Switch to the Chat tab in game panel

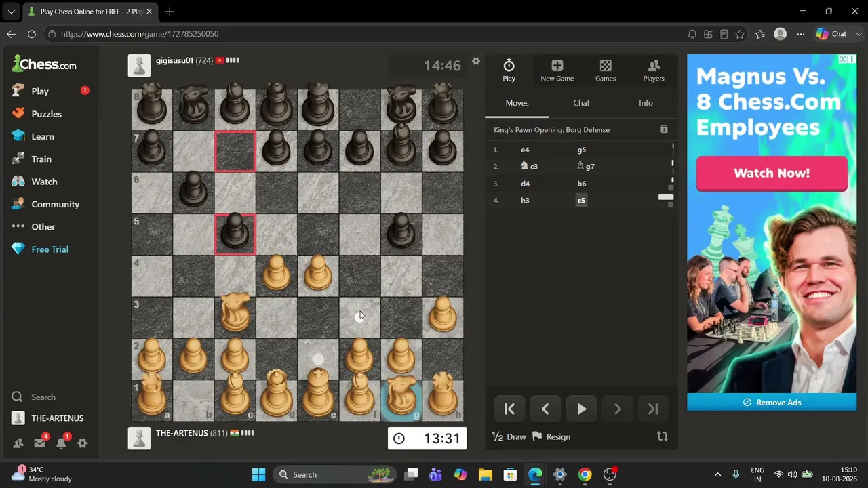point(581,103)
